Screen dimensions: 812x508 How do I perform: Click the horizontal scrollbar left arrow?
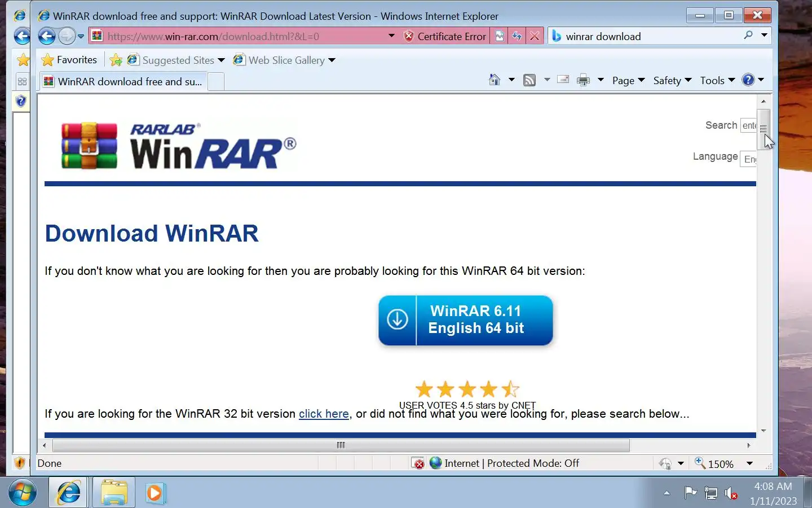tap(44, 445)
